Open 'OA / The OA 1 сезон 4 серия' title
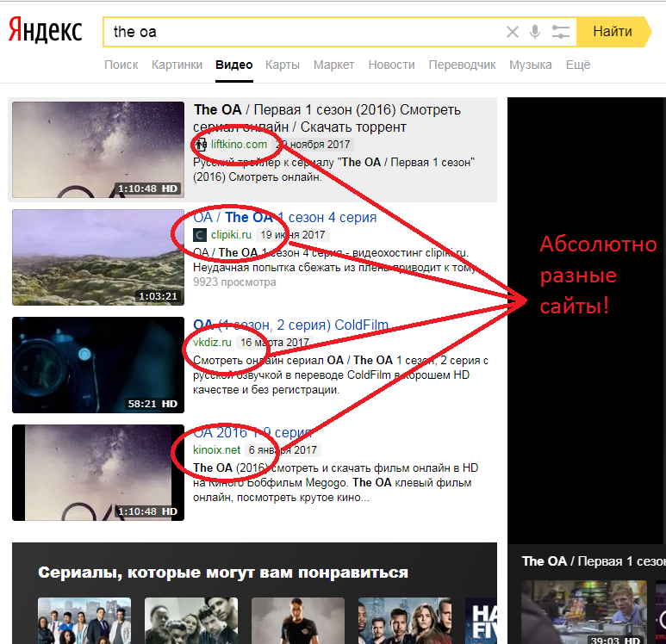Screen dimensions: 666x644 (x=284, y=217)
